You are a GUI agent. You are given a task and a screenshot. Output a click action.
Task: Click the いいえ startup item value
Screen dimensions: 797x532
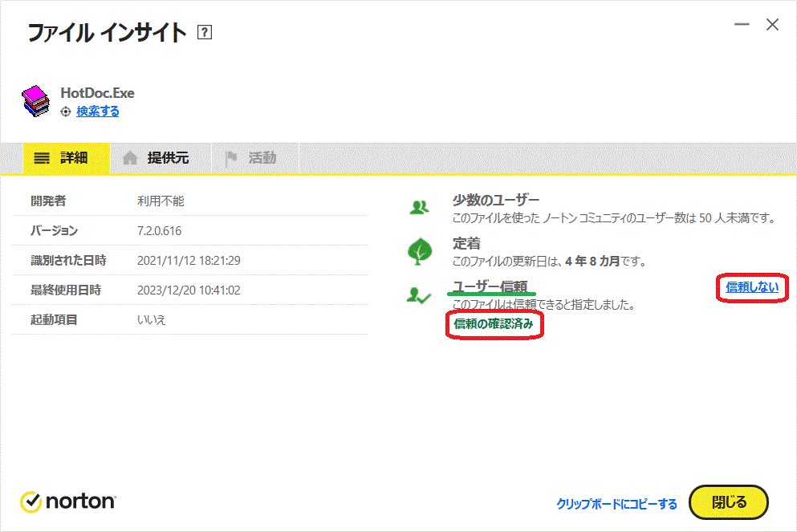coord(151,319)
